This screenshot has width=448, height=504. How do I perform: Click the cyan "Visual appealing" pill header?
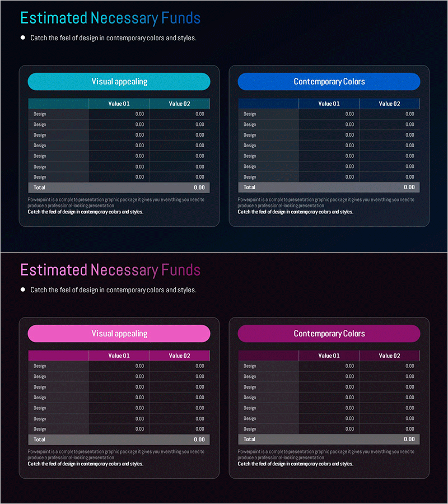coord(119,82)
